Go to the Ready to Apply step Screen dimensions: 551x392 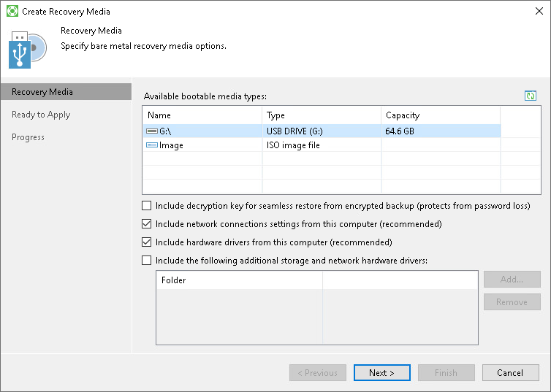click(41, 115)
